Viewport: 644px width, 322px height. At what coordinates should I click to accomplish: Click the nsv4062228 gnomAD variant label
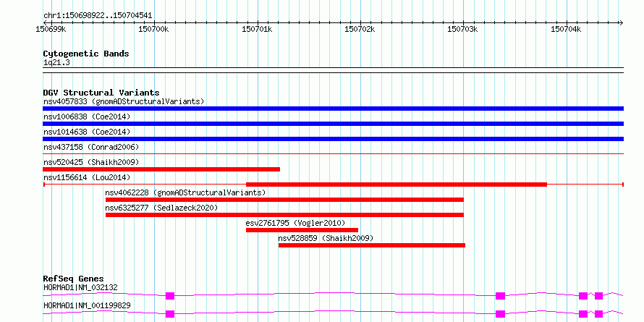pos(185,192)
